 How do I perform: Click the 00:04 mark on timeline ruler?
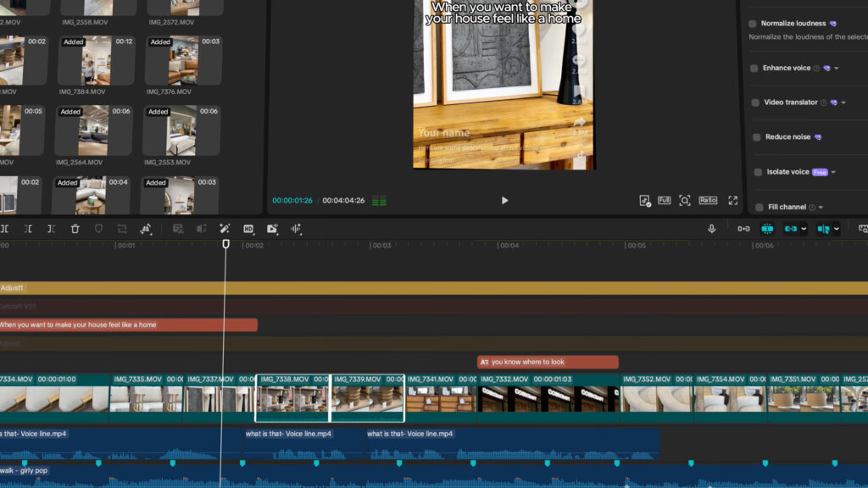click(x=509, y=245)
